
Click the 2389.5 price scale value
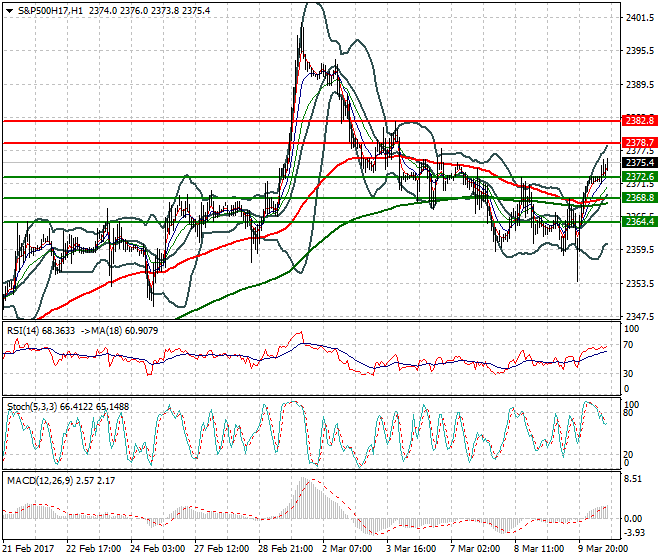pyautogui.click(x=640, y=85)
